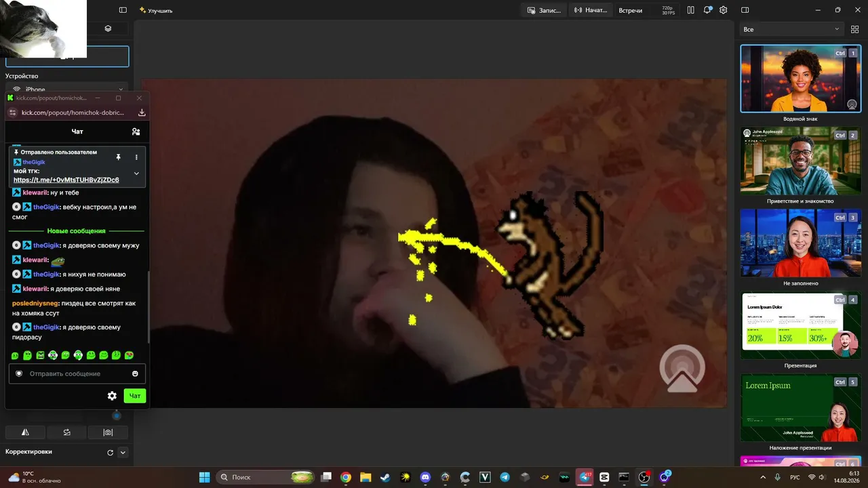Click the heart-eyes emote in quick emotes row

point(129,355)
